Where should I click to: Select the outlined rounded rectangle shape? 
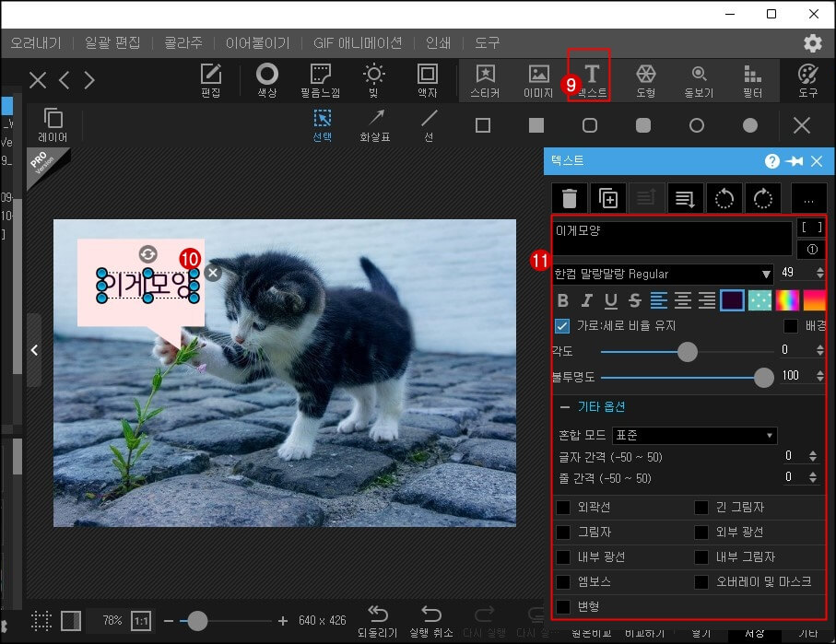590,125
